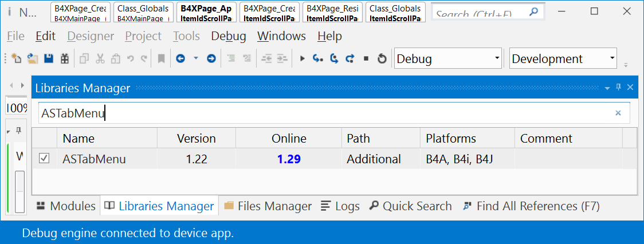Clear the library search box with X
The width and height of the screenshot is (644, 244).
point(618,113)
